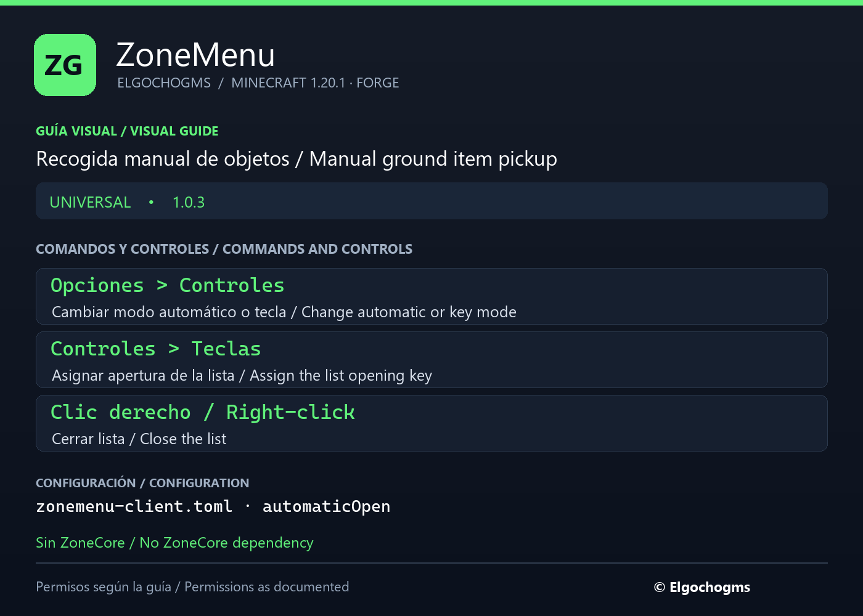This screenshot has height=616, width=863.
Task: Click the zonemenu-client.toml · automaticOpen line
Action: click(213, 506)
